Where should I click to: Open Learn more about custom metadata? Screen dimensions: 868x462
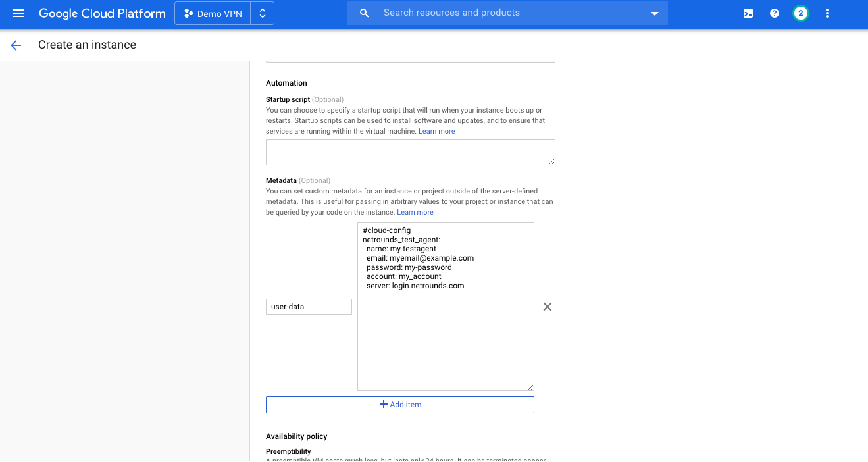tap(415, 212)
